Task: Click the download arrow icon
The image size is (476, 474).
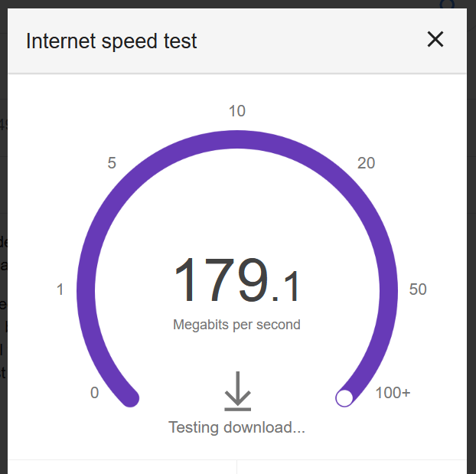Action: click(x=237, y=391)
